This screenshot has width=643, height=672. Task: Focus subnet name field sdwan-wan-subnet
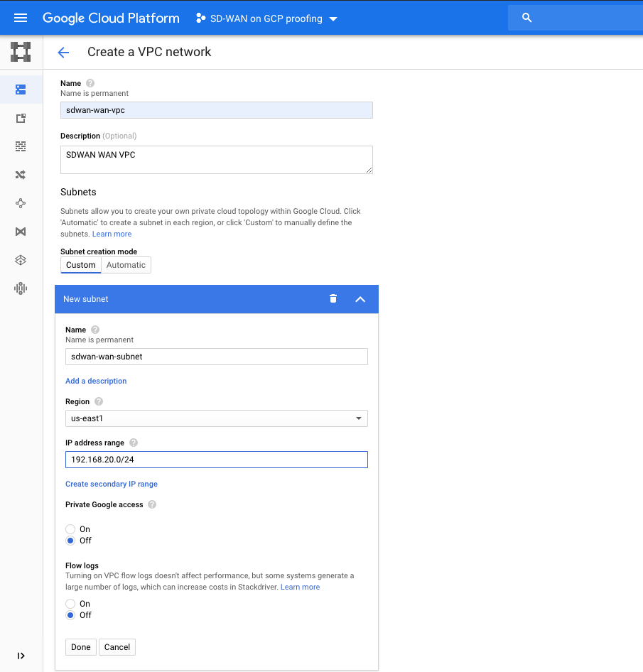tap(217, 357)
